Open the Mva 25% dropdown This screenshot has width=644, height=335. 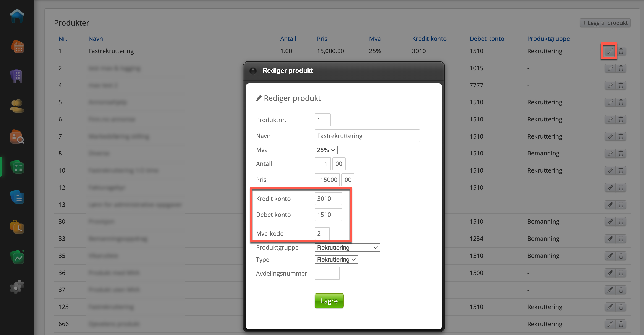[x=326, y=150]
